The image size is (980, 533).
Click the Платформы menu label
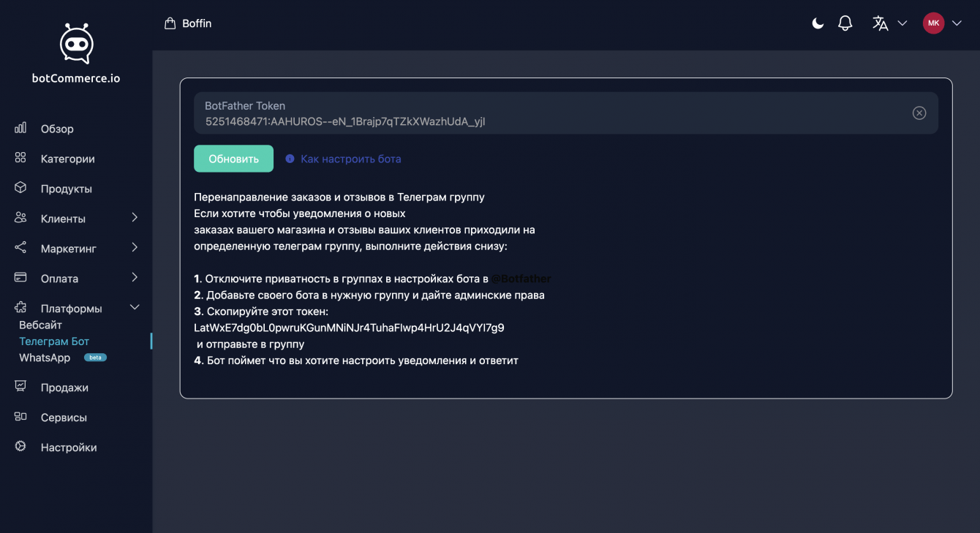point(72,309)
